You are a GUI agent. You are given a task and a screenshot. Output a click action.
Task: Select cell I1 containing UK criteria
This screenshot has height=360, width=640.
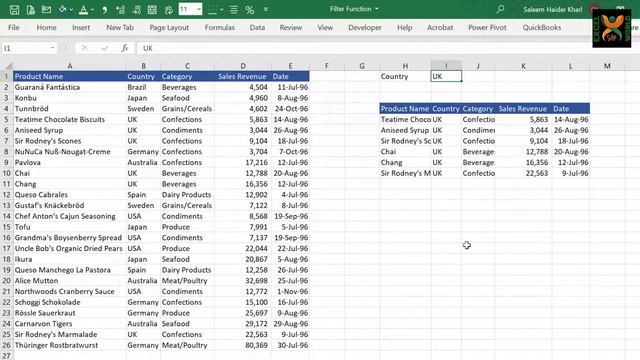pyautogui.click(x=446, y=76)
